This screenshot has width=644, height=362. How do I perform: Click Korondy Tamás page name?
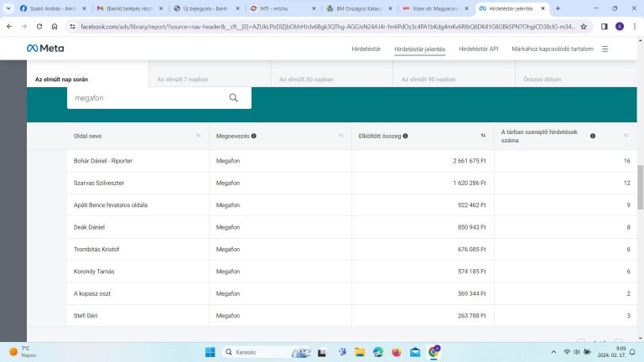point(94,271)
